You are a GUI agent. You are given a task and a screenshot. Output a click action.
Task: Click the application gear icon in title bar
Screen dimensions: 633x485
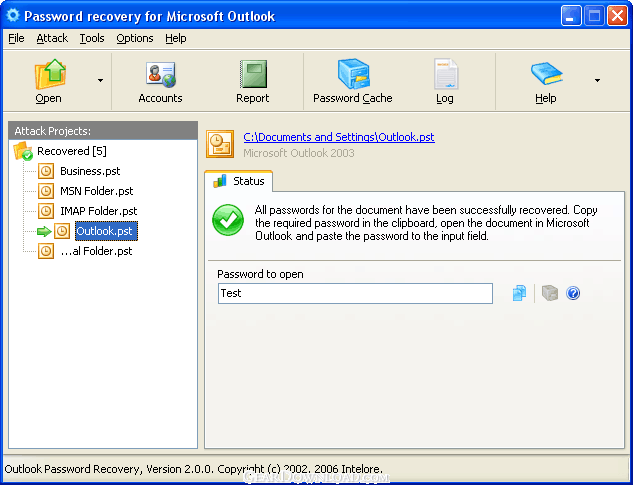pos(13,15)
